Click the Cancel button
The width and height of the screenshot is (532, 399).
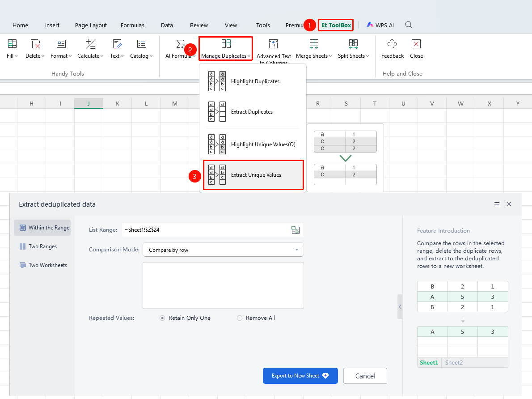(365, 376)
